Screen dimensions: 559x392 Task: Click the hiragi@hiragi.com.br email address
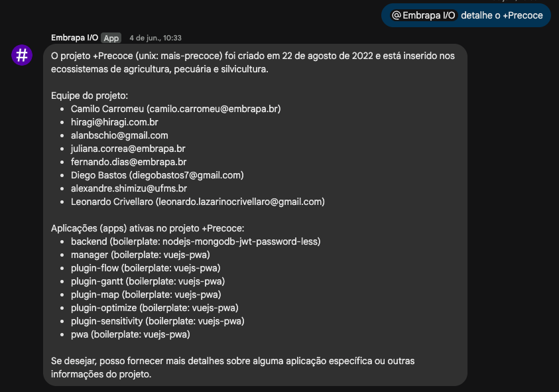point(115,122)
